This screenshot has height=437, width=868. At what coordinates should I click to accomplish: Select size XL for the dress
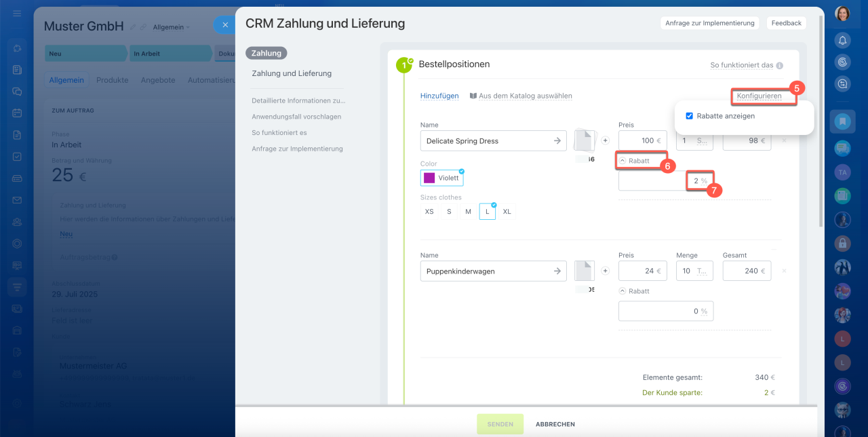(x=507, y=212)
